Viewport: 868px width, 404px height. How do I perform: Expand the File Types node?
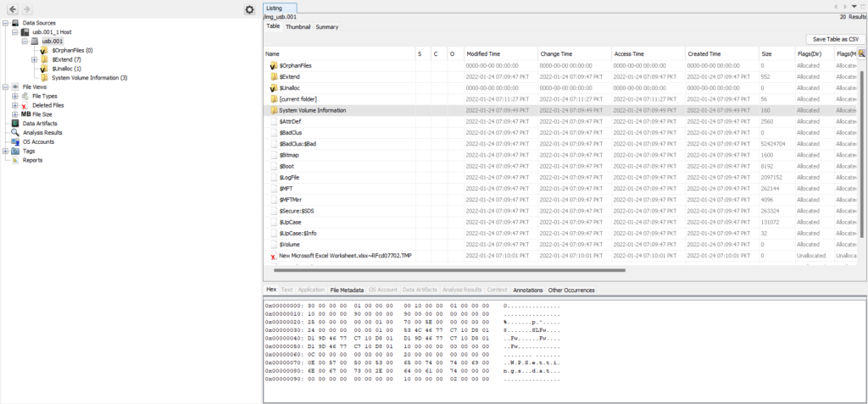pos(15,97)
